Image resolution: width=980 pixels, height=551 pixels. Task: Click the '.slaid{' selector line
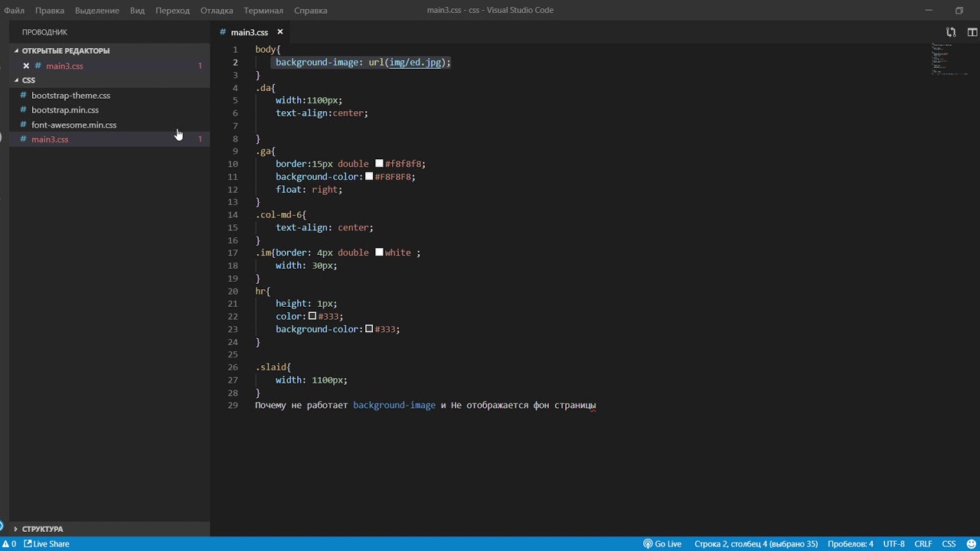[x=273, y=367]
